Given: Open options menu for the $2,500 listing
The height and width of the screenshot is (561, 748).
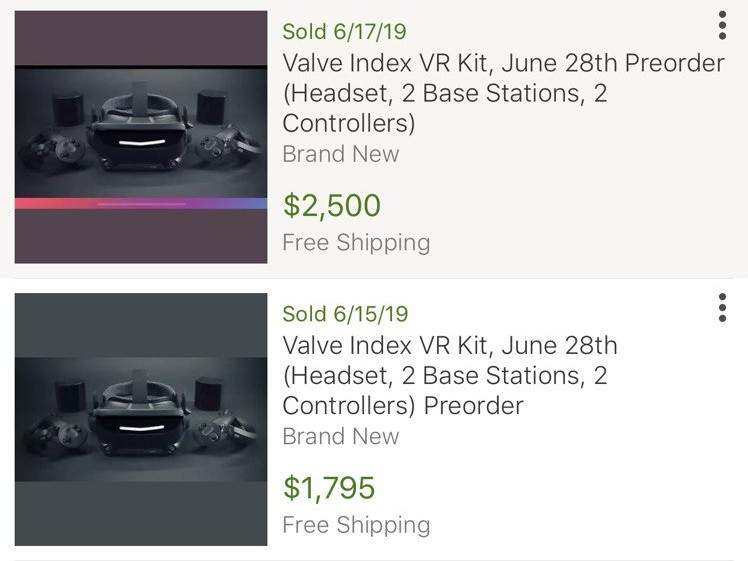Looking at the screenshot, I should (722, 25).
